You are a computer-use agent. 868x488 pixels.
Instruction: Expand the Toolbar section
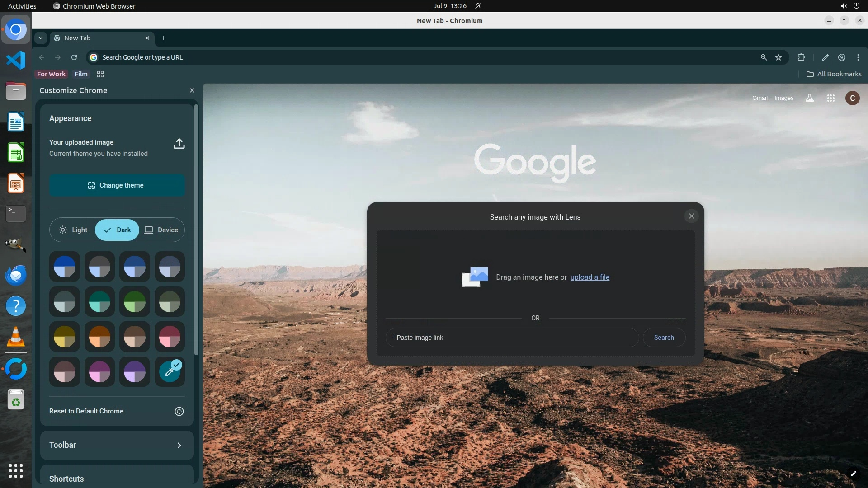click(117, 445)
